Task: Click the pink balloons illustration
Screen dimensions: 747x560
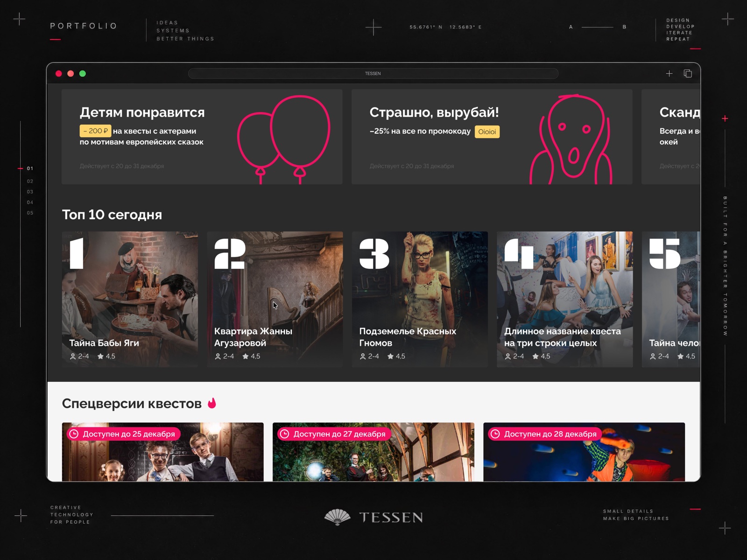Action: click(x=283, y=139)
